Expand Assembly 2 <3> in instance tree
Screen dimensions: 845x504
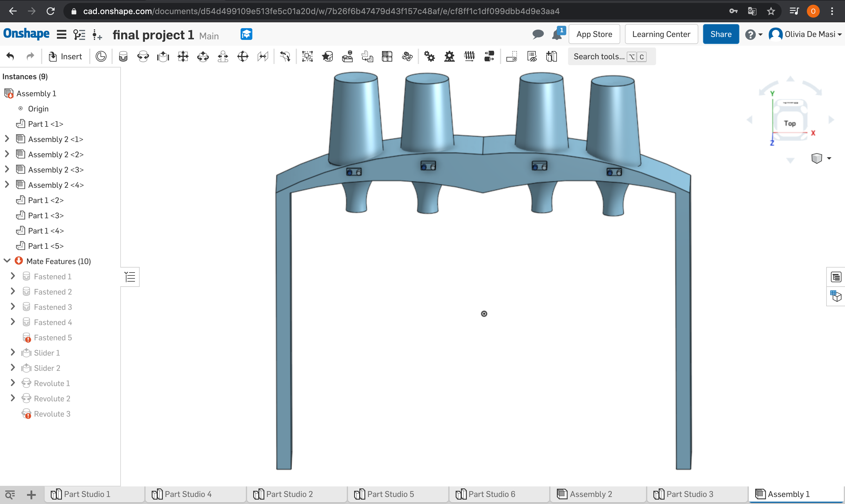pyautogui.click(x=7, y=169)
